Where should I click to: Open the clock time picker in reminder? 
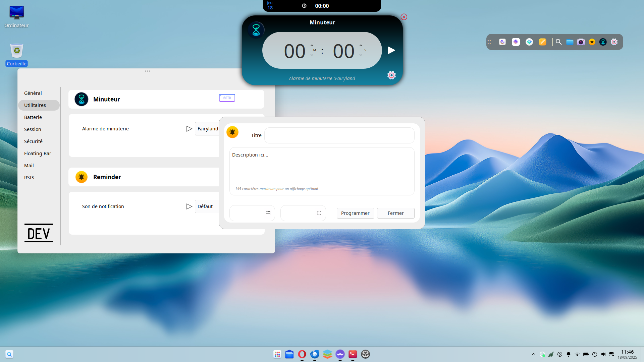pos(319,213)
